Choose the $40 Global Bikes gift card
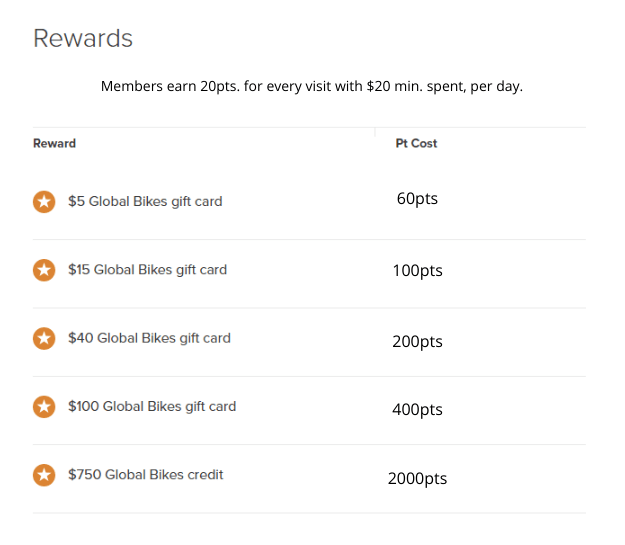 coord(149,338)
